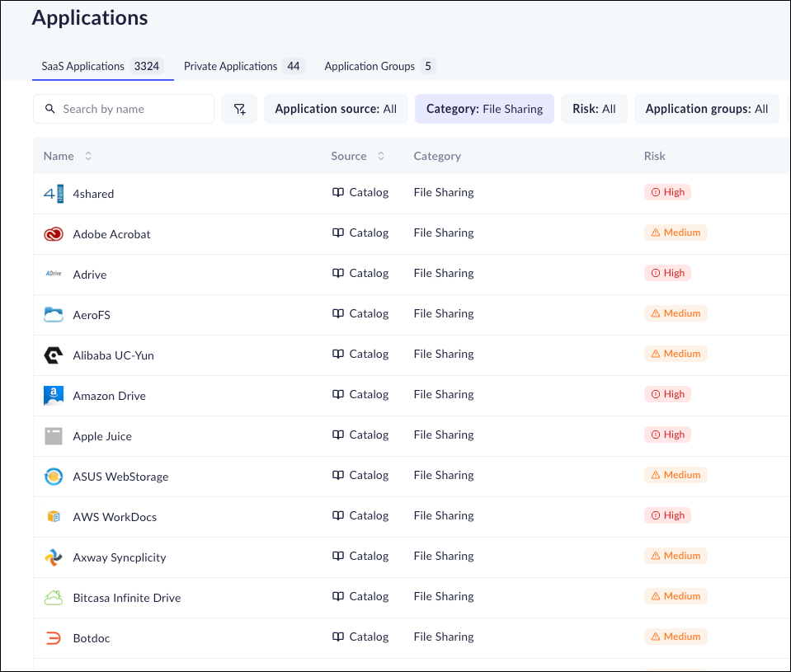Open the AWS WorkDocs application entry
This screenshot has height=672, width=791.
coord(115,517)
